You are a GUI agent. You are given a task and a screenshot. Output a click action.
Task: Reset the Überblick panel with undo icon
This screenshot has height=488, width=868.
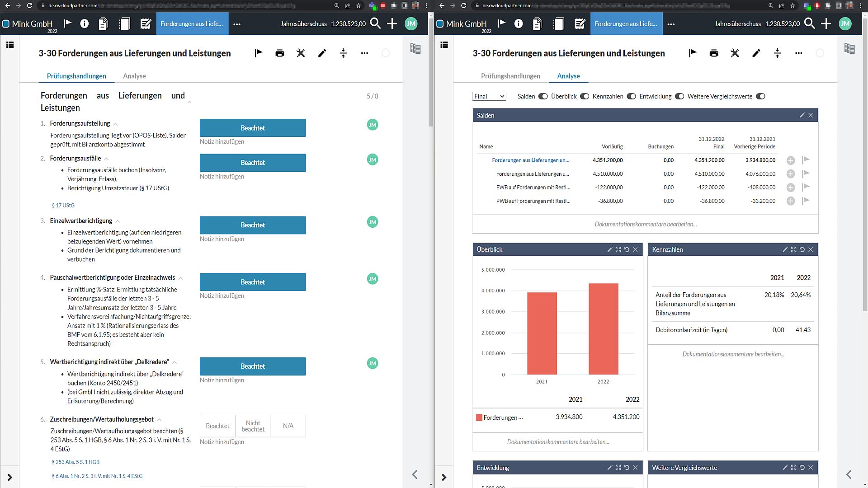tap(627, 249)
